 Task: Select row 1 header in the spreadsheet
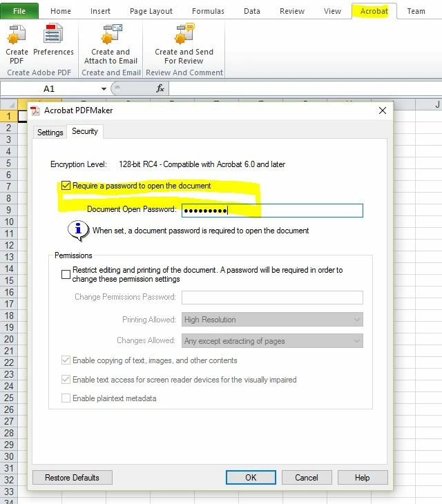pos(9,116)
